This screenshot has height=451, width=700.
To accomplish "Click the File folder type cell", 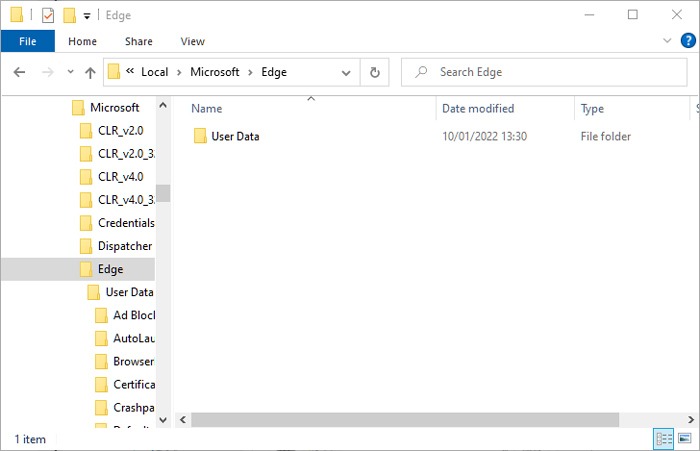I will [605, 136].
